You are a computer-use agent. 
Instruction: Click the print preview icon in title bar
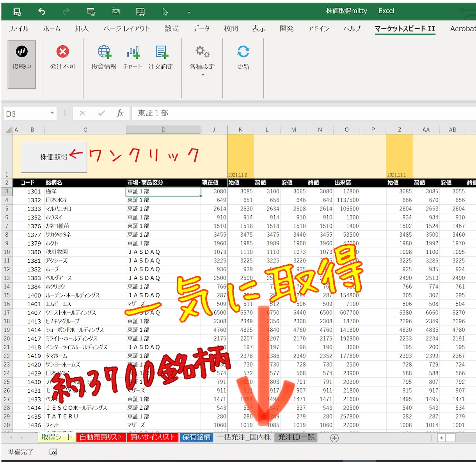point(91,12)
